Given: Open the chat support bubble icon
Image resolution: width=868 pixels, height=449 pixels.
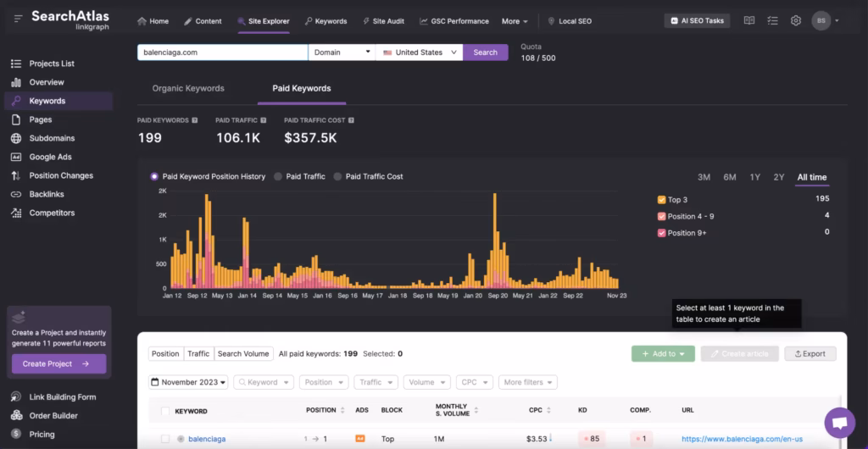Looking at the screenshot, I should 839,422.
